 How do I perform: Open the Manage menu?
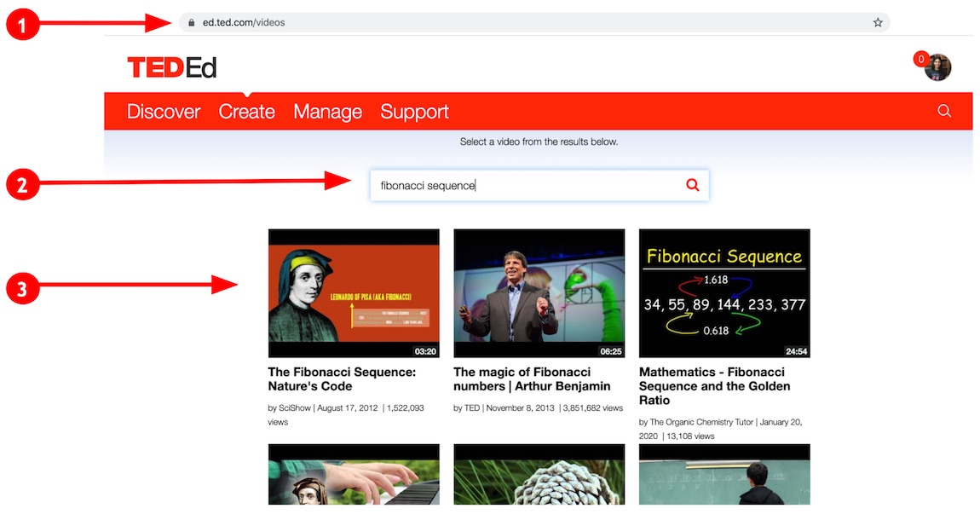(327, 112)
